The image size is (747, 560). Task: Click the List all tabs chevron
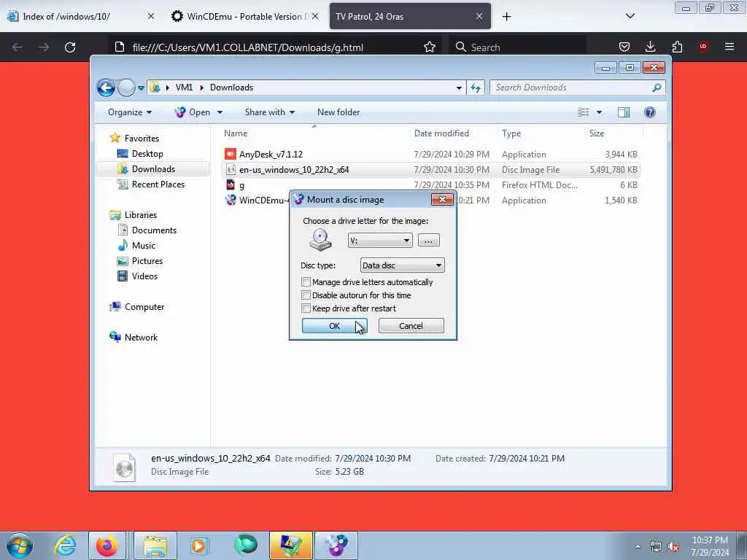point(630,16)
